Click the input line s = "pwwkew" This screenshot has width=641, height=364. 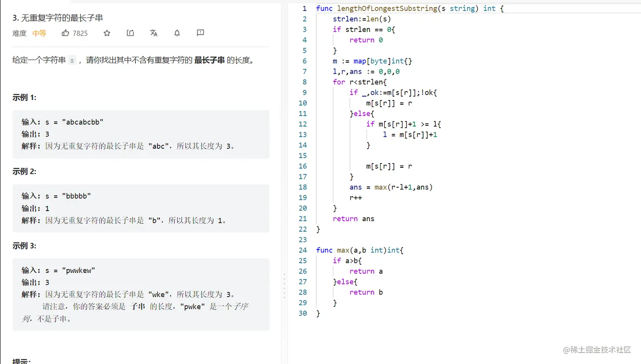(59, 270)
